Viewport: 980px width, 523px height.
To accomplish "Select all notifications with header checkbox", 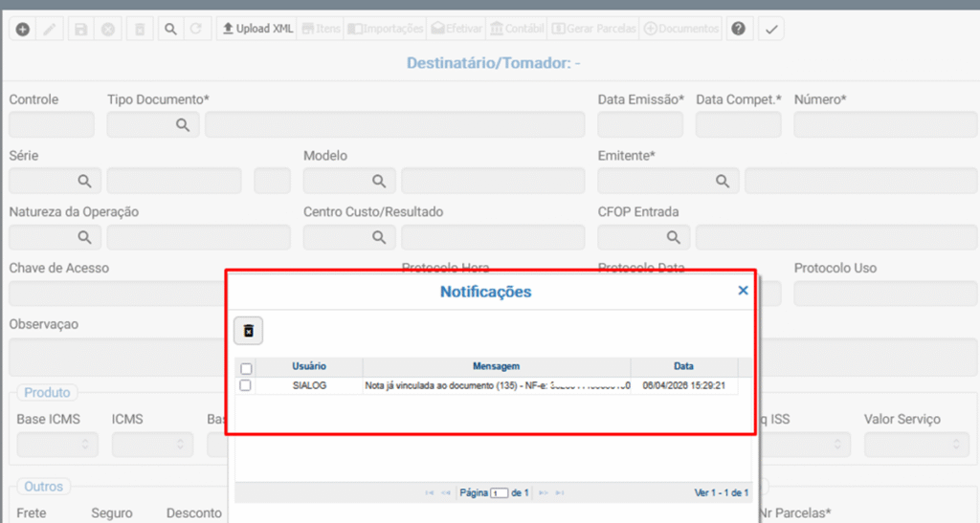I will point(246,368).
